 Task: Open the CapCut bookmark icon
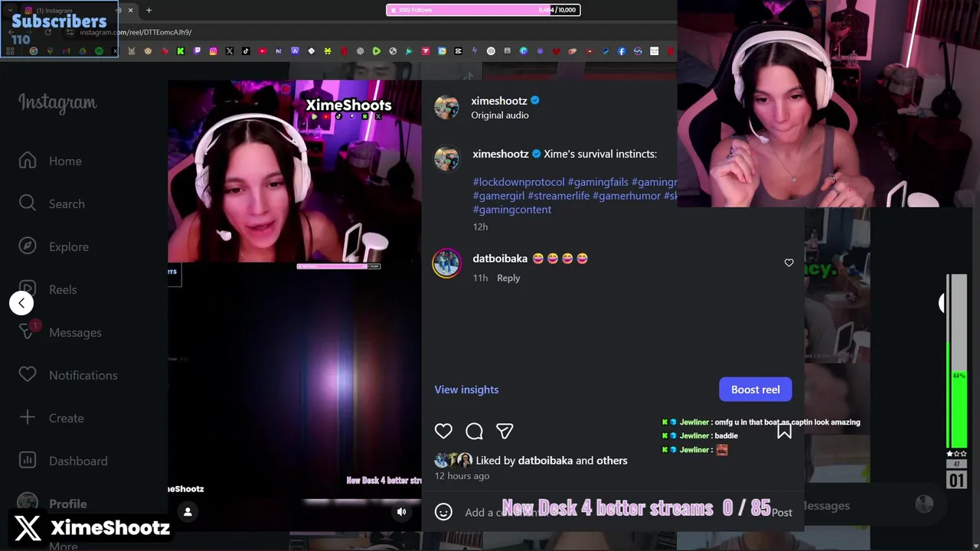pyautogui.click(x=458, y=51)
